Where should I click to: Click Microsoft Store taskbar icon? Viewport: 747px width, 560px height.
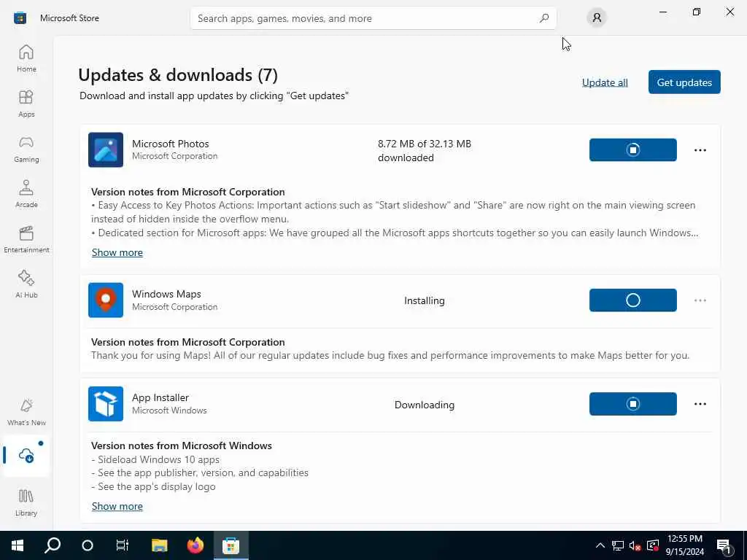click(231, 545)
